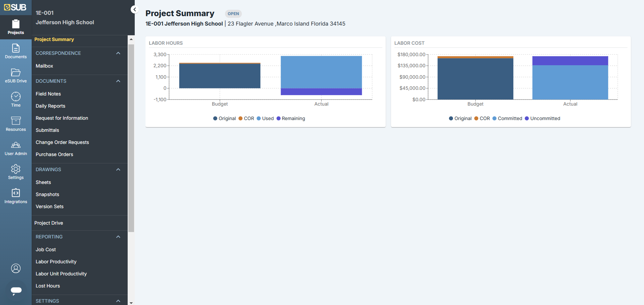Click the user profile icon at bottom left

[x=15, y=268]
